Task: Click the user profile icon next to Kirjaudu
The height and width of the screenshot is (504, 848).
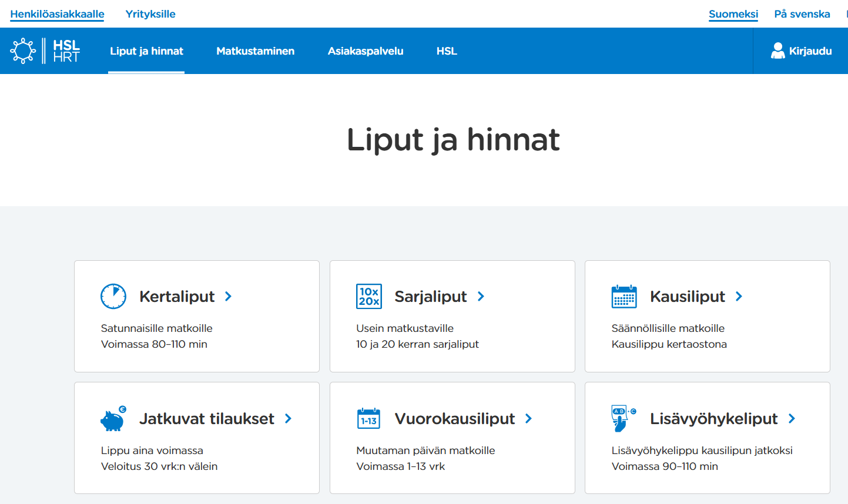Action: point(777,51)
